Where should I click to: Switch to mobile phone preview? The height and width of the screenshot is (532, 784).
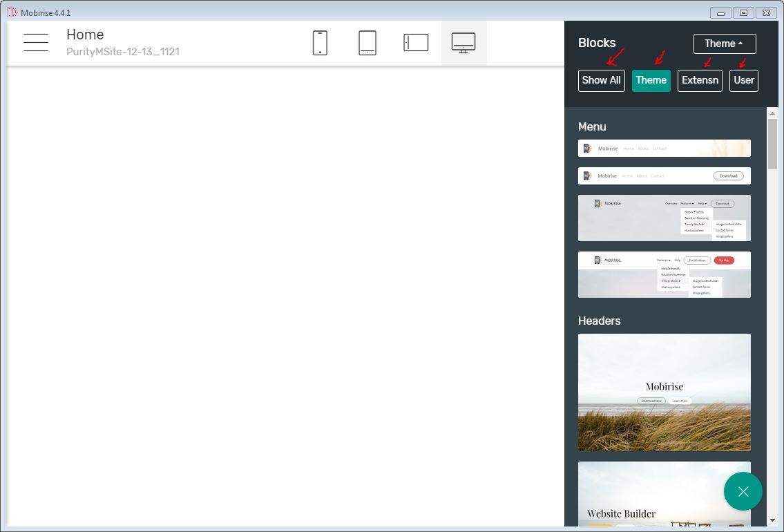320,43
